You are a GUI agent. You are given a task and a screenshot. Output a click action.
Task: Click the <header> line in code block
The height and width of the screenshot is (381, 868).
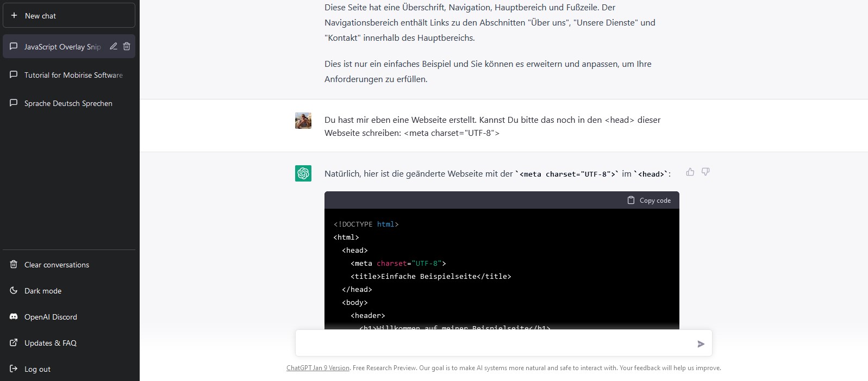pos(368,316)
